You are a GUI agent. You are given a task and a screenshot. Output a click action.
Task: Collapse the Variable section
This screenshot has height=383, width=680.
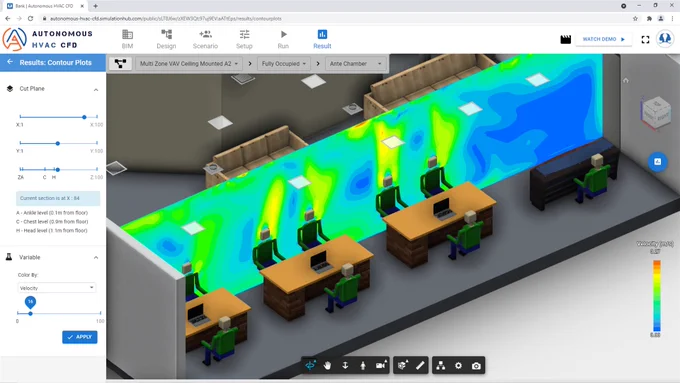tap(96, 258)
